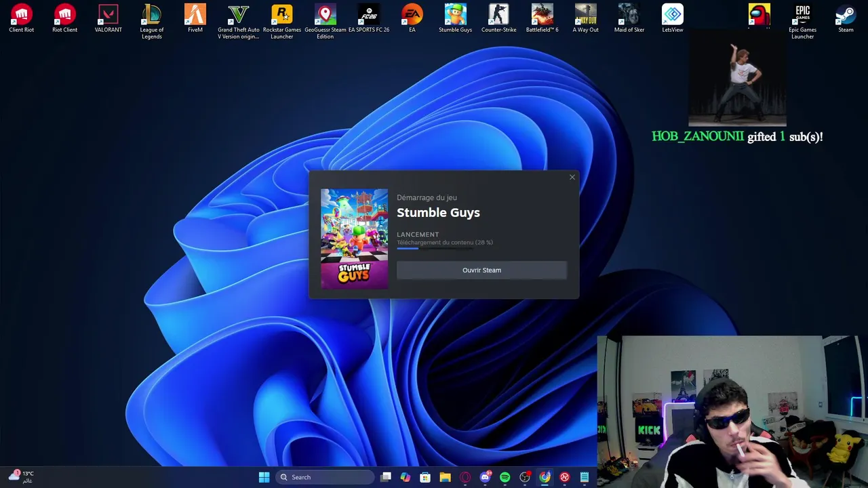
Task: Click the 'Stumble Guys' title in dialog
Action: tap(438, 212)
